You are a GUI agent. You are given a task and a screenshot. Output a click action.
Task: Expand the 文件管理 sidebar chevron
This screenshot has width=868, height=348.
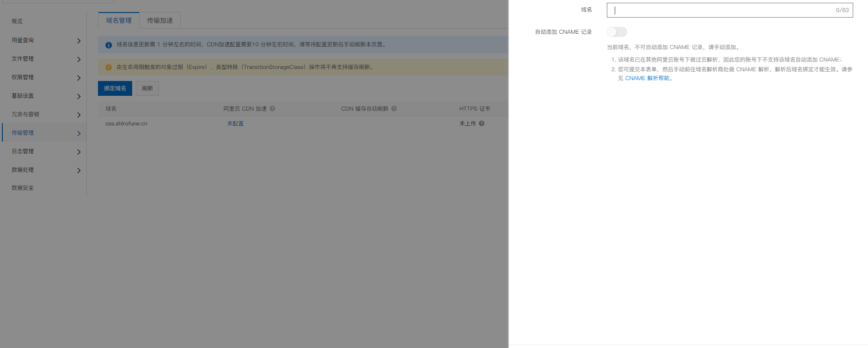pos(79,59)
